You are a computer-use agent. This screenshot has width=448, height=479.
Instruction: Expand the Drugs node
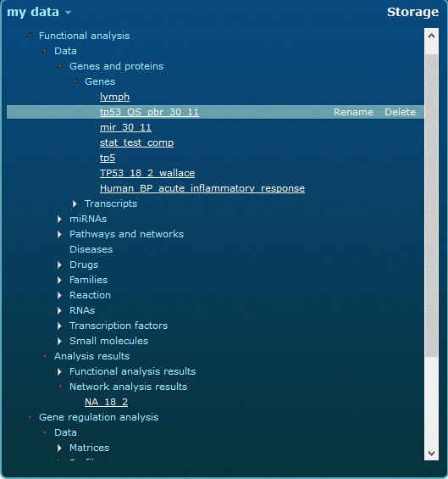pyautogui.click(x=59, y=265)
